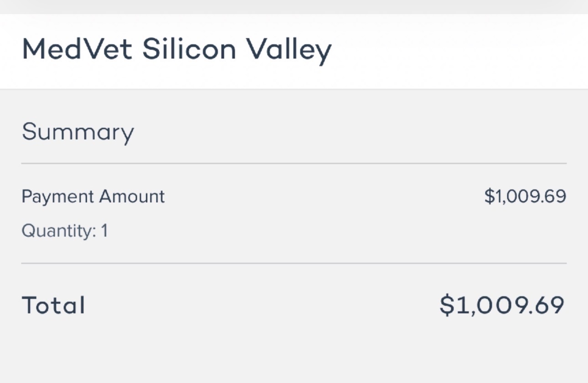Viewport: 588px width, 383px height.
Task: Click the divider line below Summary
Action: [294, 163]
